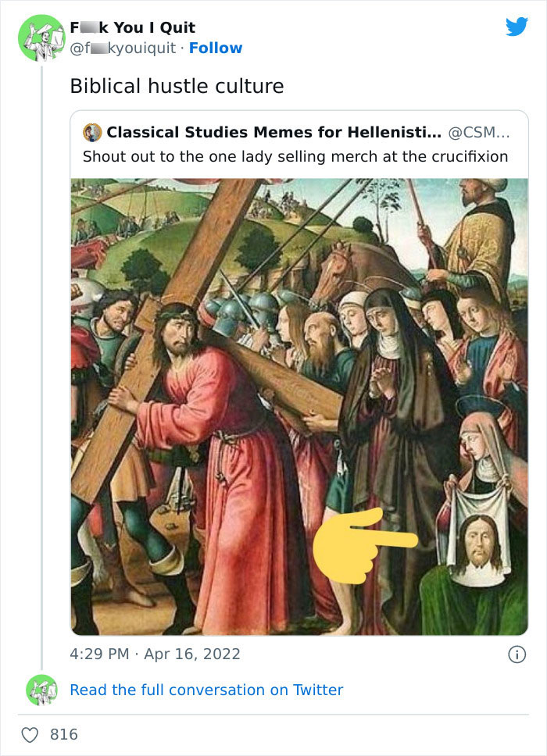The width and height of the screenshot is (547, 756).
Task: Click the Classical Studies Memes account avatar
Action: tap(92, 132)
